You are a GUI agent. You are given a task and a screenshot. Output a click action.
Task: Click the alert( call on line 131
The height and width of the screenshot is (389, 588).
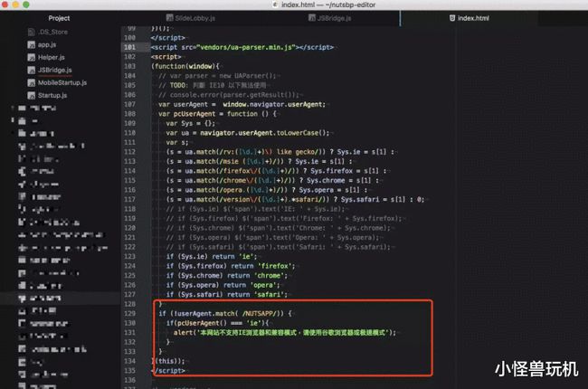[x=185, y=333]
